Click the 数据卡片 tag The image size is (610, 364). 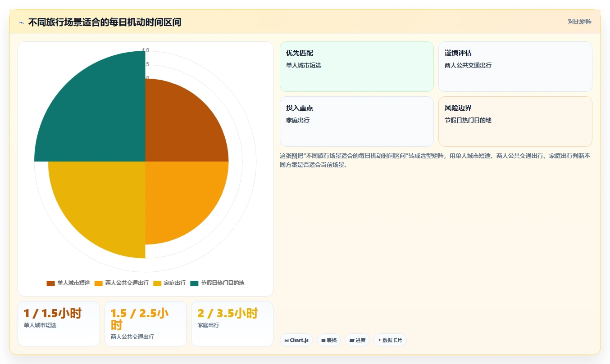(x=390, y=340)
